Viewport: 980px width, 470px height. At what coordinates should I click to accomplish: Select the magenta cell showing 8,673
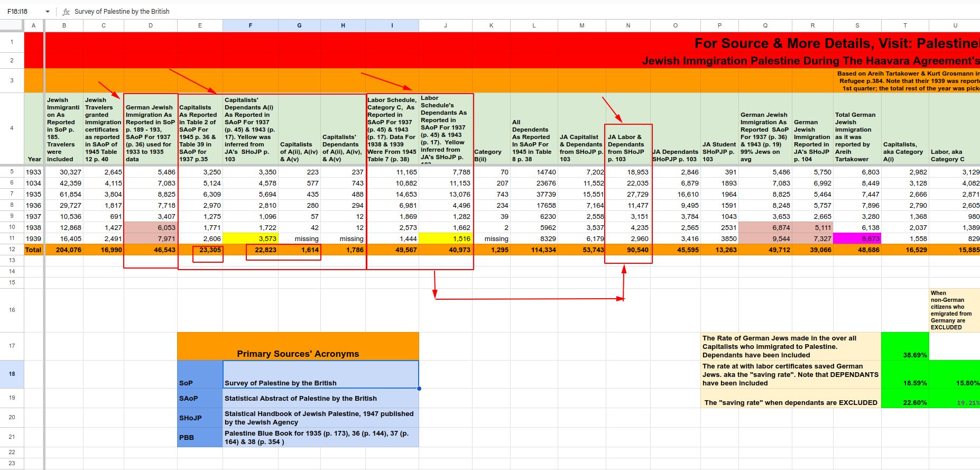(x=857, y=238)
